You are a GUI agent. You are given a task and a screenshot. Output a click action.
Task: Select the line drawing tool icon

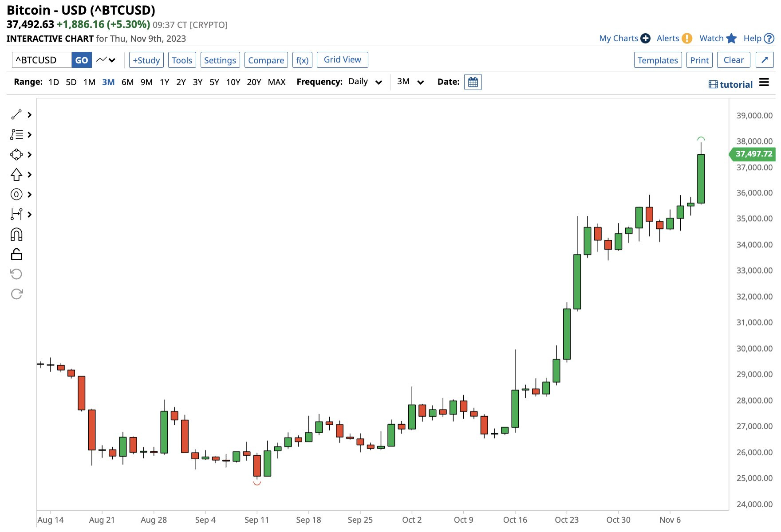point(16,115)
